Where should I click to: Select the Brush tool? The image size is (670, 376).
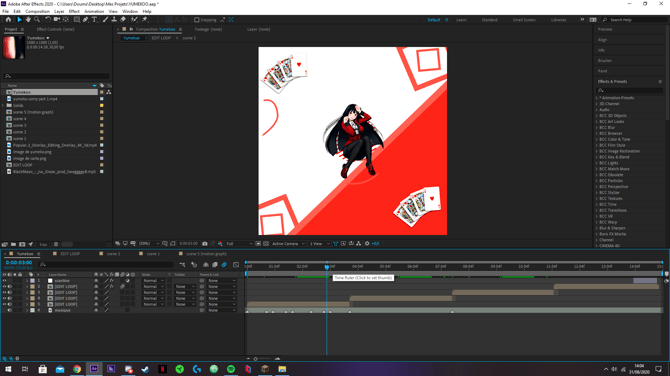pyautogui.click(x=106, y=20)
